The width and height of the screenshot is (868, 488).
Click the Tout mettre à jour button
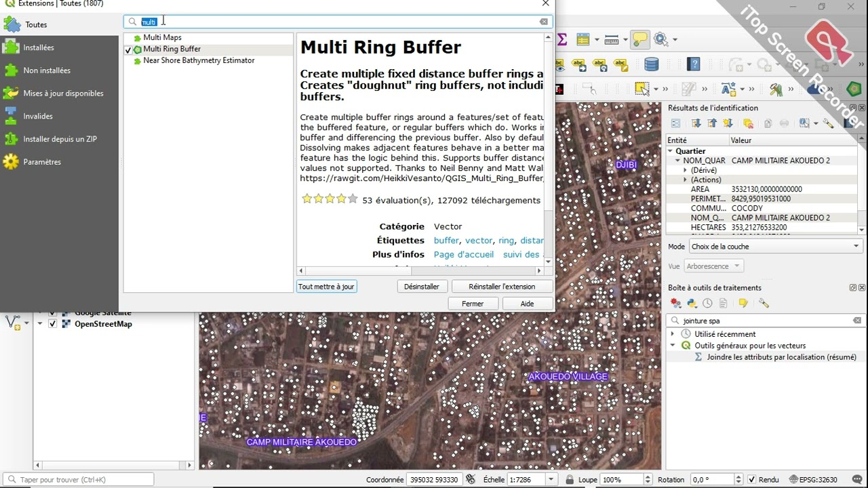pos(326,287)
